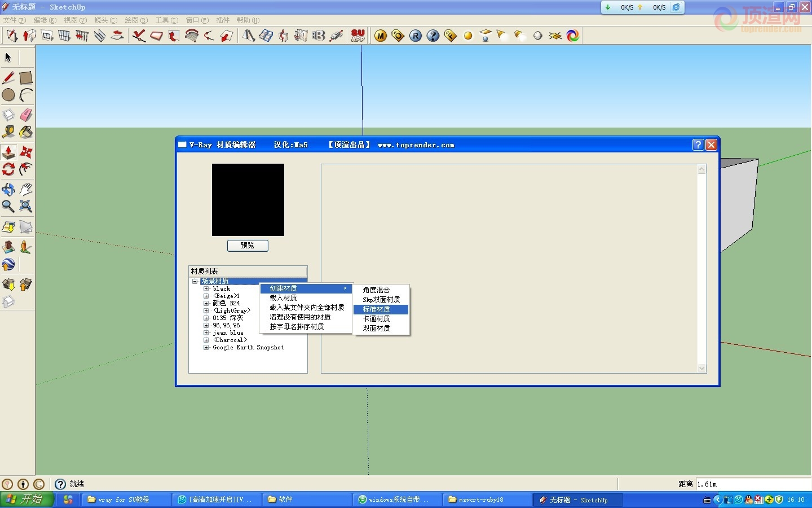Open the 窗口 window menu
812x508 pixels.
click(197, 20)
